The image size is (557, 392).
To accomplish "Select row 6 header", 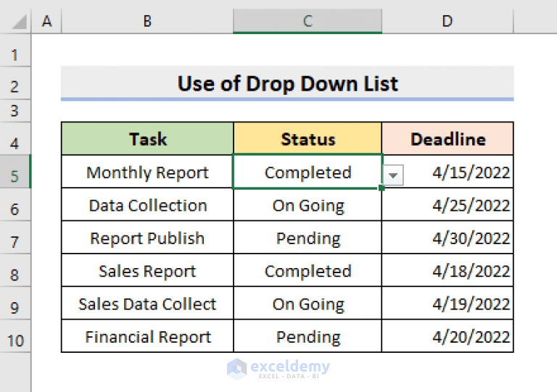I will click(15, 204).
